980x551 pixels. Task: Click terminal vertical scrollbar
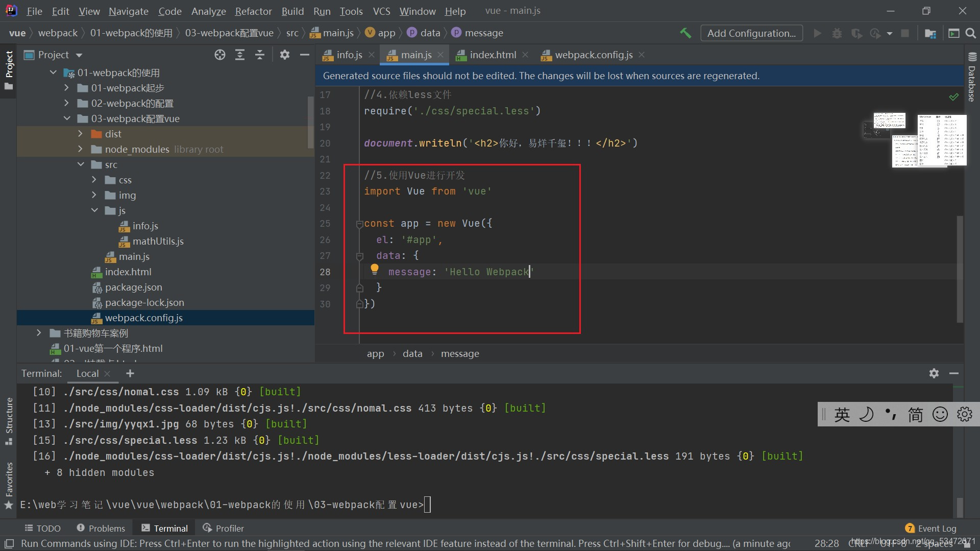(960, 507)
